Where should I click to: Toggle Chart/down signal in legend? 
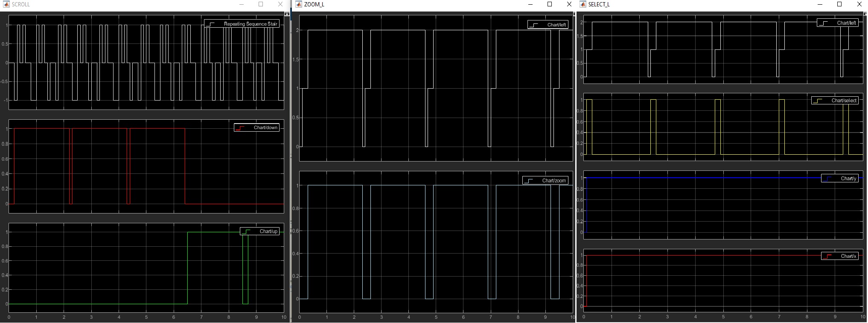coord(256,127)
